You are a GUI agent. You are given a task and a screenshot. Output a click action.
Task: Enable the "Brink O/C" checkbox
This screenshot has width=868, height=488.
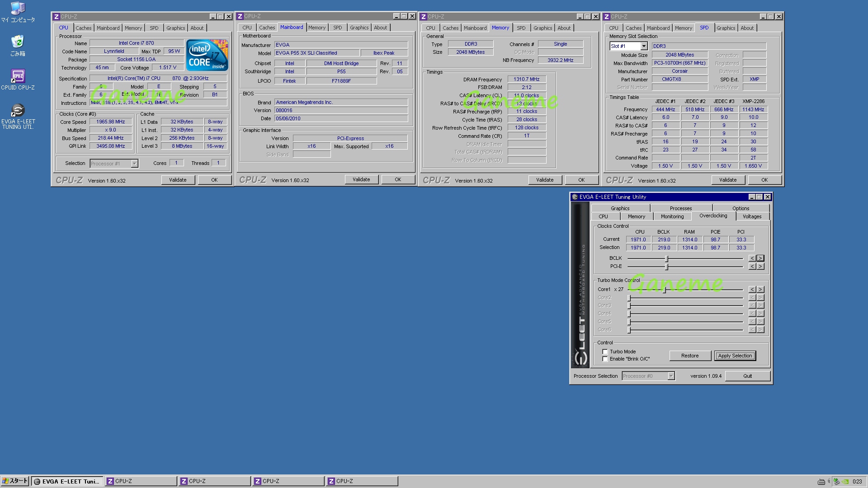point(605,359)
